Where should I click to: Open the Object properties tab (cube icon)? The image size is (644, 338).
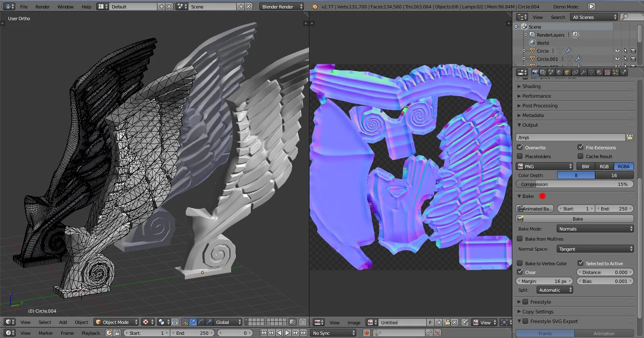pos(567,72)
